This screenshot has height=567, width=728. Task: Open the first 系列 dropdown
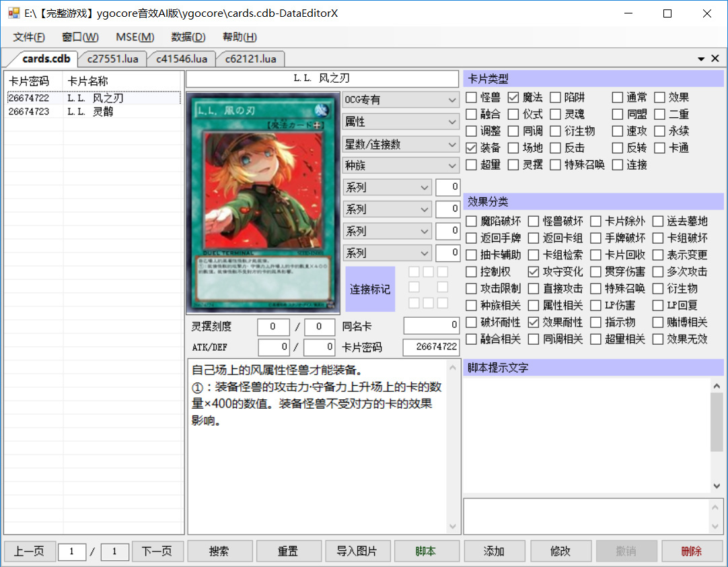388,187
